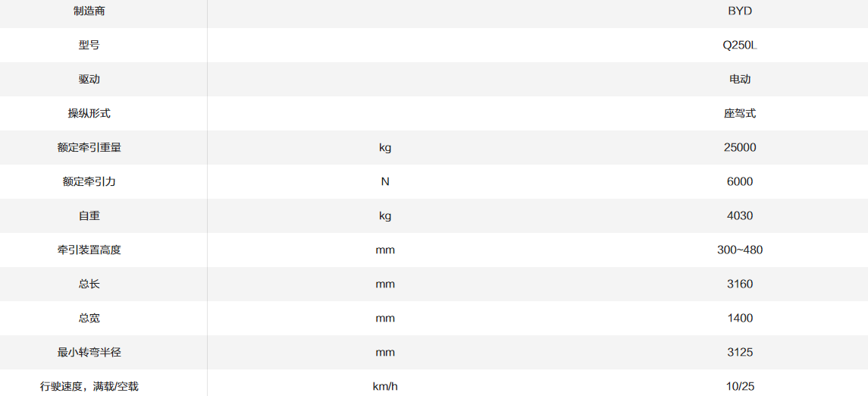Screen dimensions: 868x396
Task: Click the 自重 row label
Action: (89, 216)
